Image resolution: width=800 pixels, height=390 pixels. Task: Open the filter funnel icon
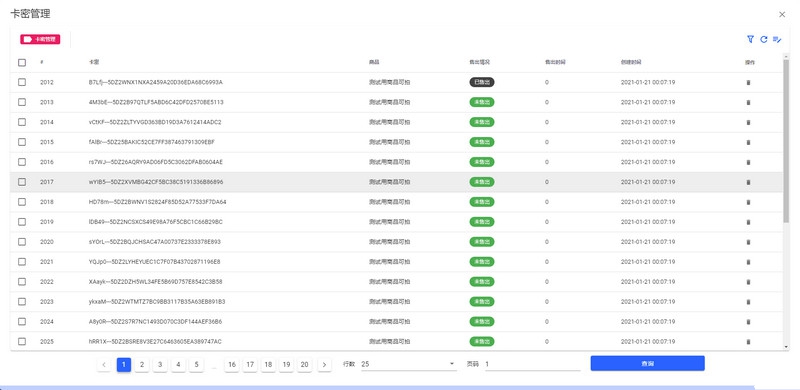[750, 39]
